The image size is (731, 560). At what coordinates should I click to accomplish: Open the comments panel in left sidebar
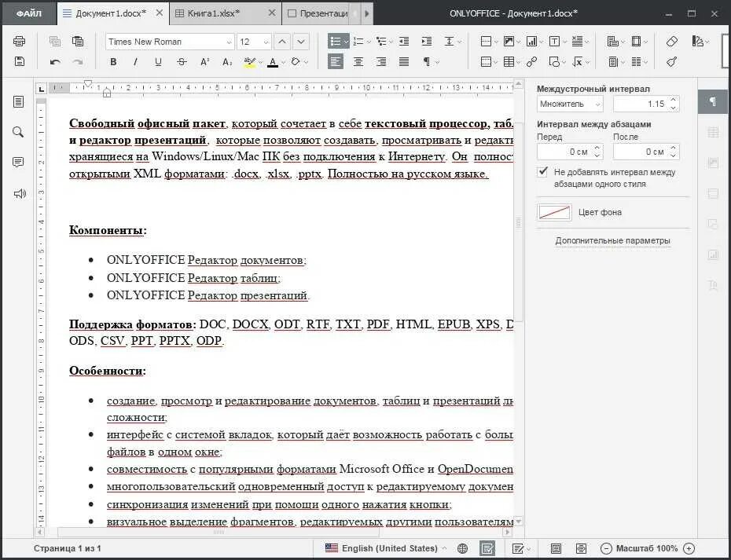[18, 163]
